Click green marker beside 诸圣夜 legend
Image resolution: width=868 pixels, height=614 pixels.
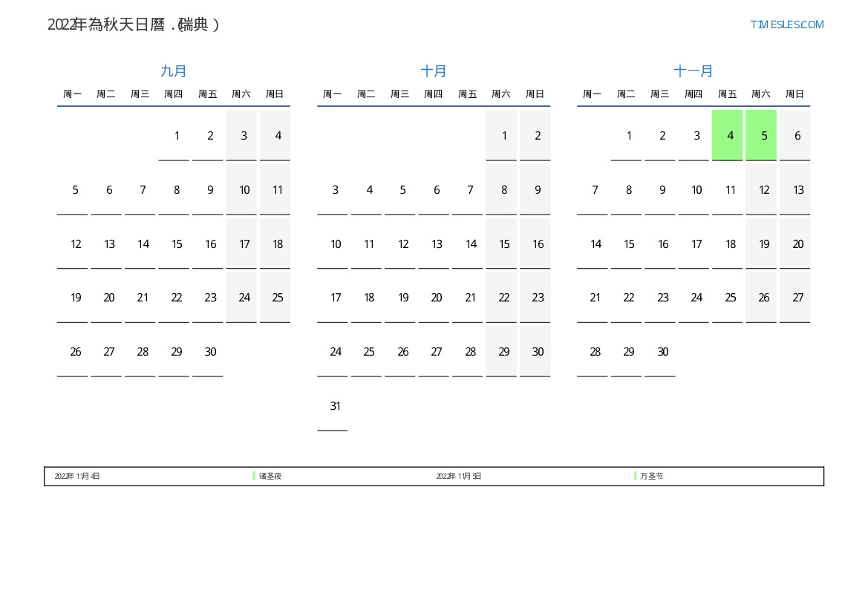254,476
